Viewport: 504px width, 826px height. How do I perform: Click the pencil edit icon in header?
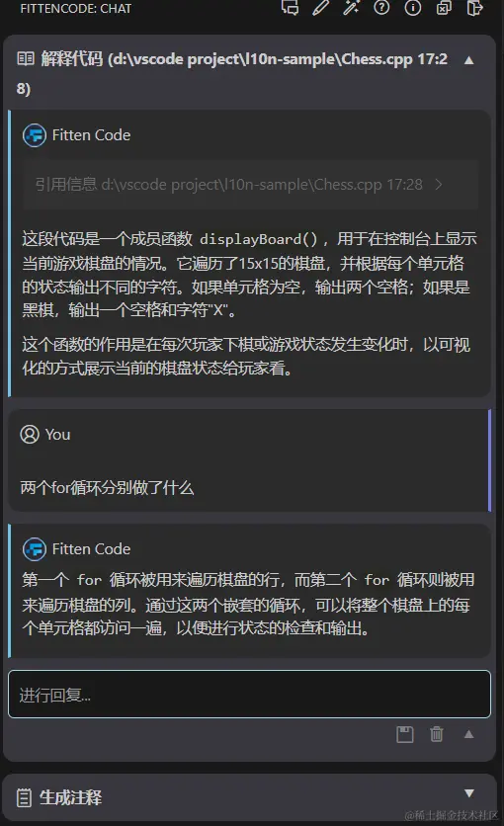point(320,7)
